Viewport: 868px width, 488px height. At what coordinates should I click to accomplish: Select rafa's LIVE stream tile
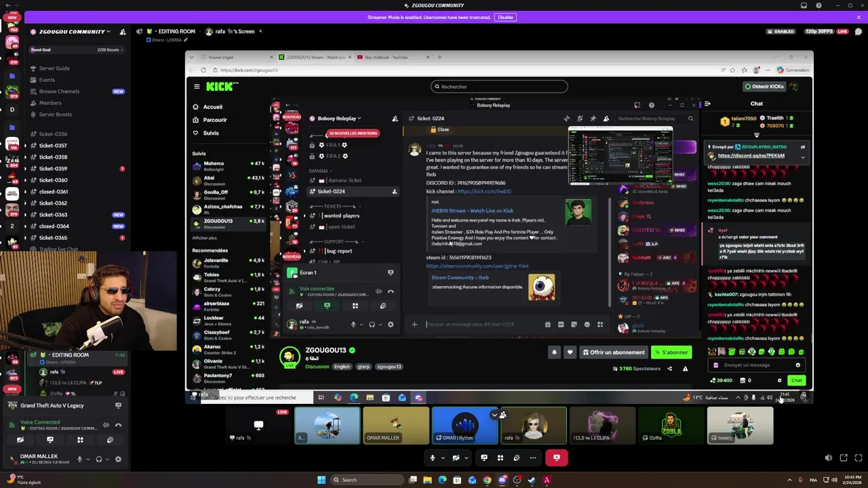click(x=258, y=426)
